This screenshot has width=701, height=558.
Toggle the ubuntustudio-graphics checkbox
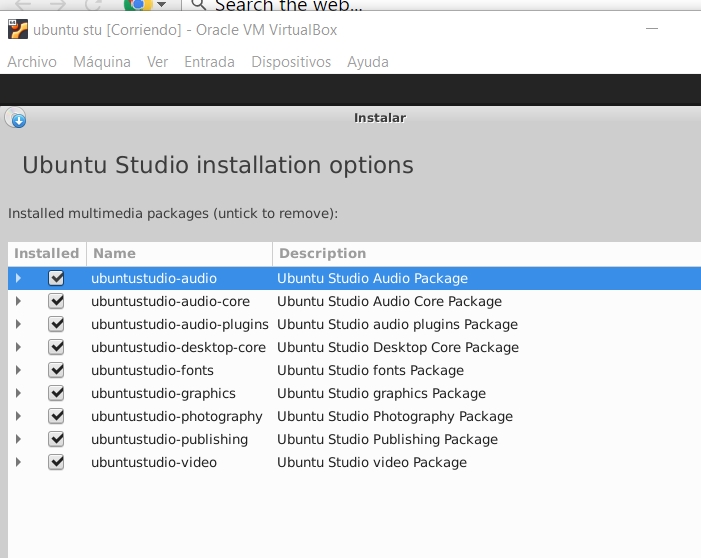(56, 393)
